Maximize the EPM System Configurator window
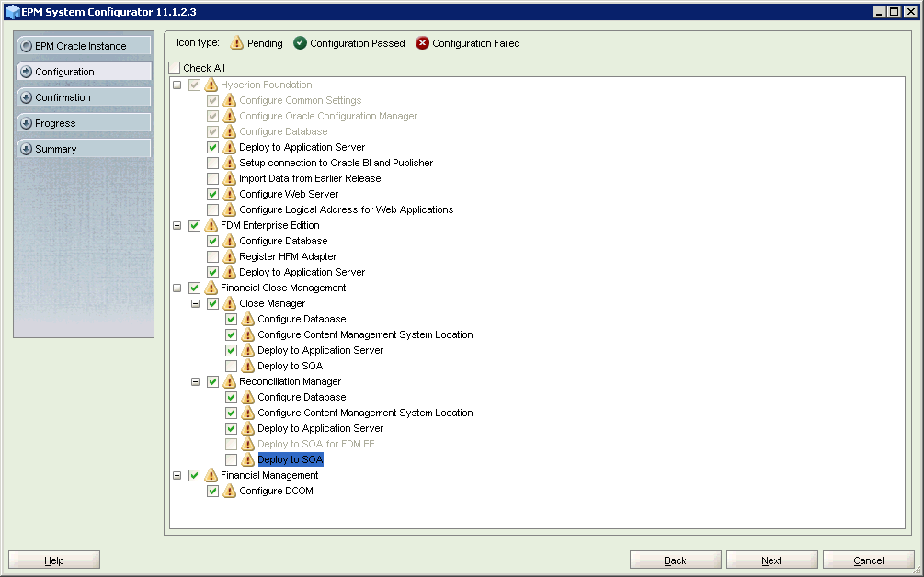The image size is (924, 577). point(895,12)
